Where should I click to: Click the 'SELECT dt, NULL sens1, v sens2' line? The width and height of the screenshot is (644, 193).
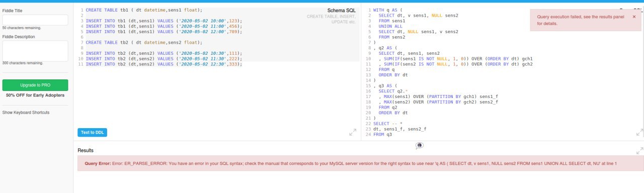[419, 32]
